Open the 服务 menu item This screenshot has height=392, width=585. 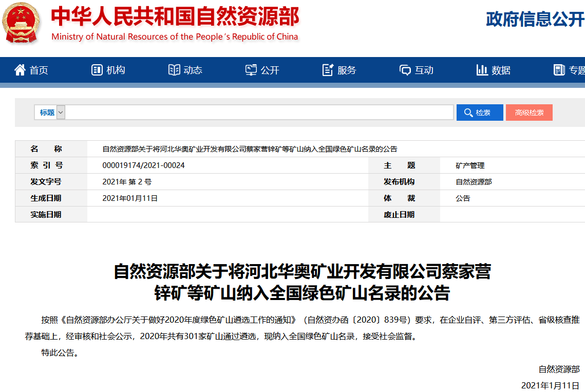[x=347, y=70]
